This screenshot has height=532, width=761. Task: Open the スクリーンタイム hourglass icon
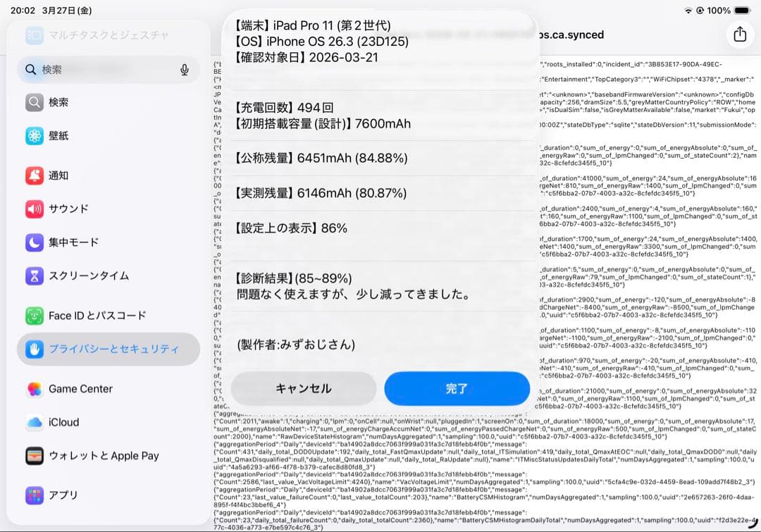pos(35,276)
